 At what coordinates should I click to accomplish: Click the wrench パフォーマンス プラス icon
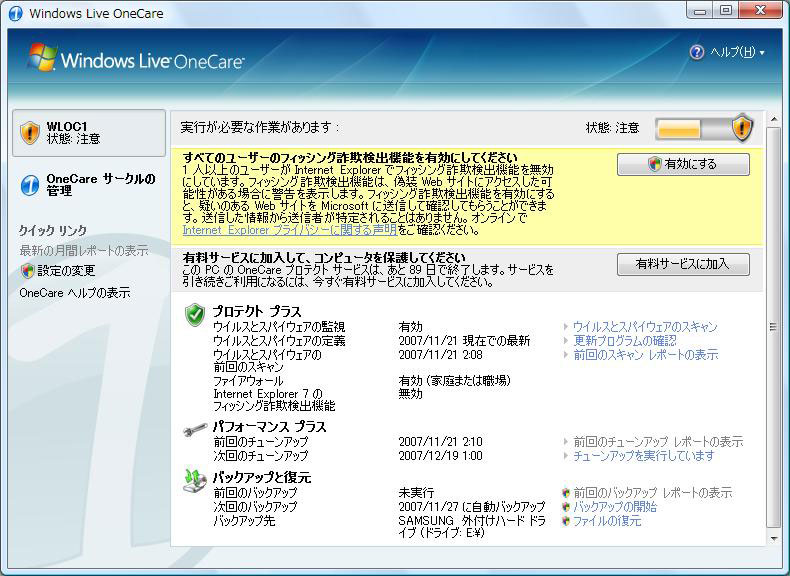[x=195, y=429]
